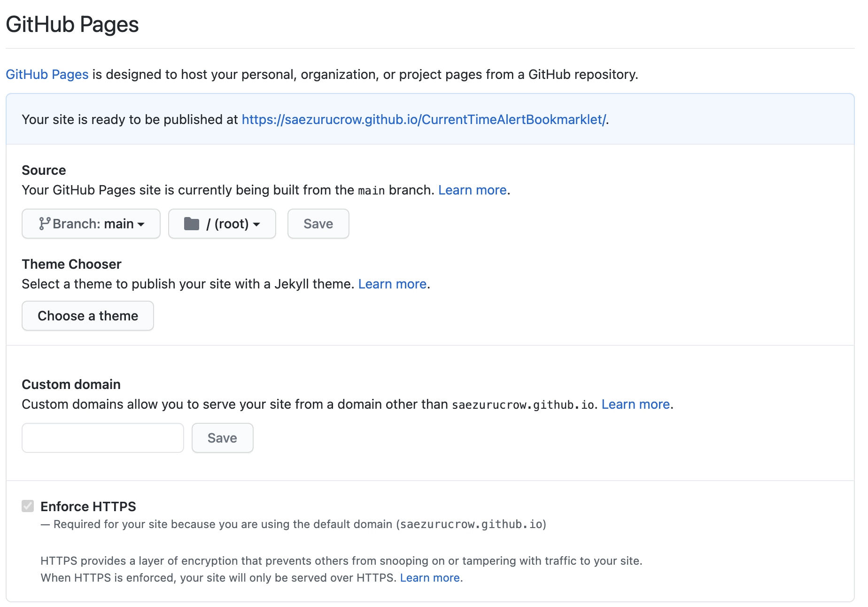Open the Branch: main dropdown

click(91, 224)
